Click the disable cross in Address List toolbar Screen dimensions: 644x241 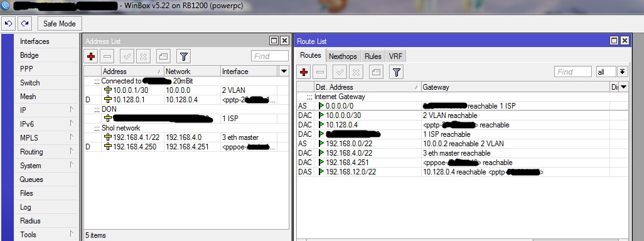point(142,56)
